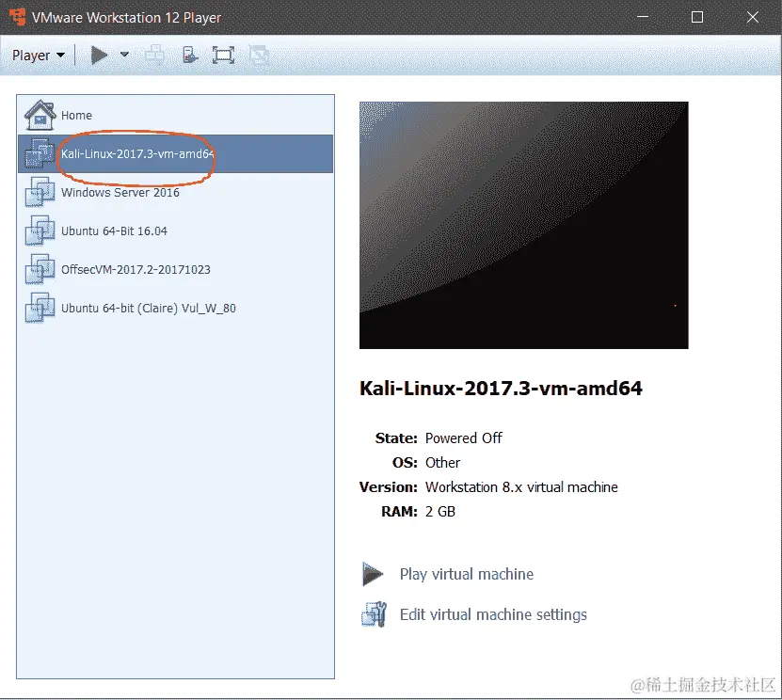Screen dimensions: 782x700
Task: Maximize the VMware Workstation Player window
Action: click(696, 18)
